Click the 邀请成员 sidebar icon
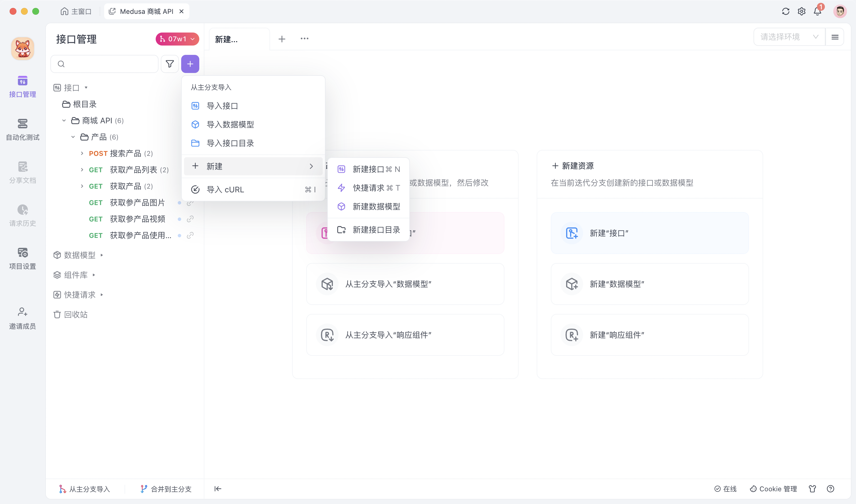 22,318
